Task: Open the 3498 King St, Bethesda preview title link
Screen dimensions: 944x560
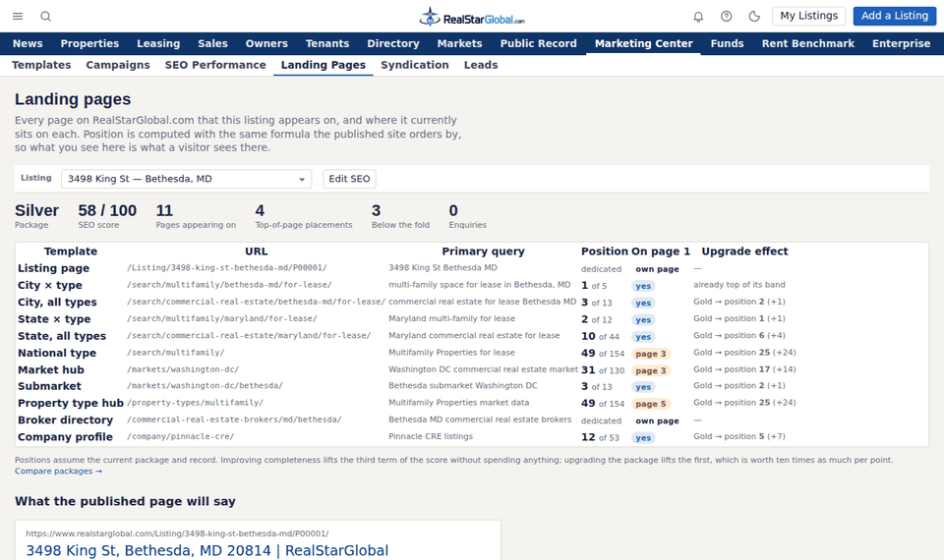Action: pos(207,550)
